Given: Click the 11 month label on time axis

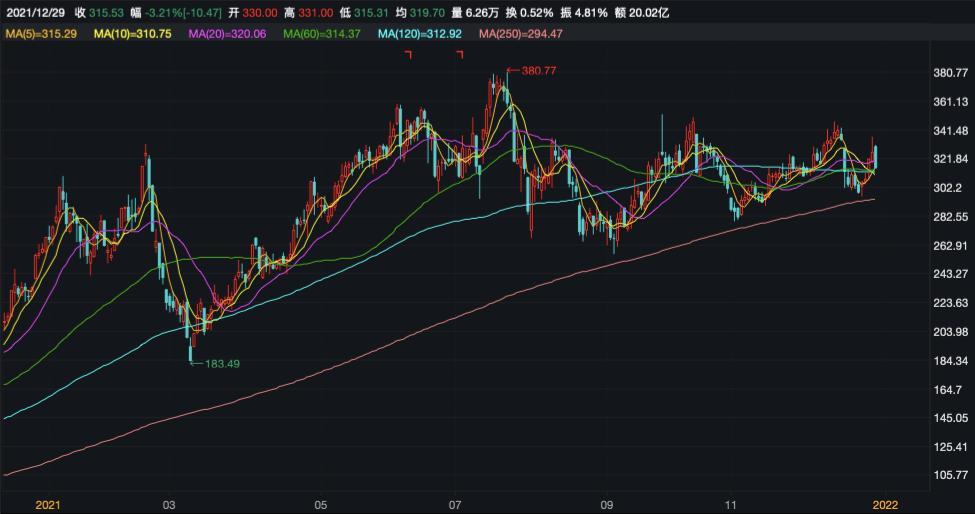Looking at the screenshot, I should 731,505.
